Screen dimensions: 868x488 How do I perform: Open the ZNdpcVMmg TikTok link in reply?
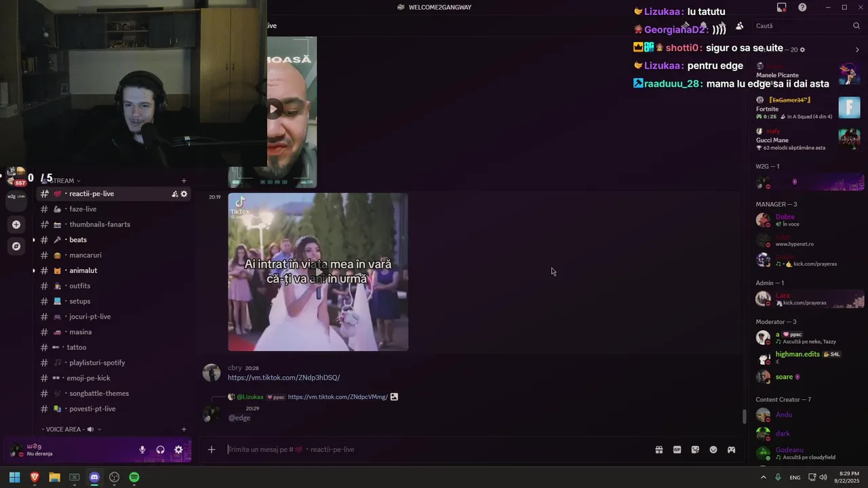(338, 397)
